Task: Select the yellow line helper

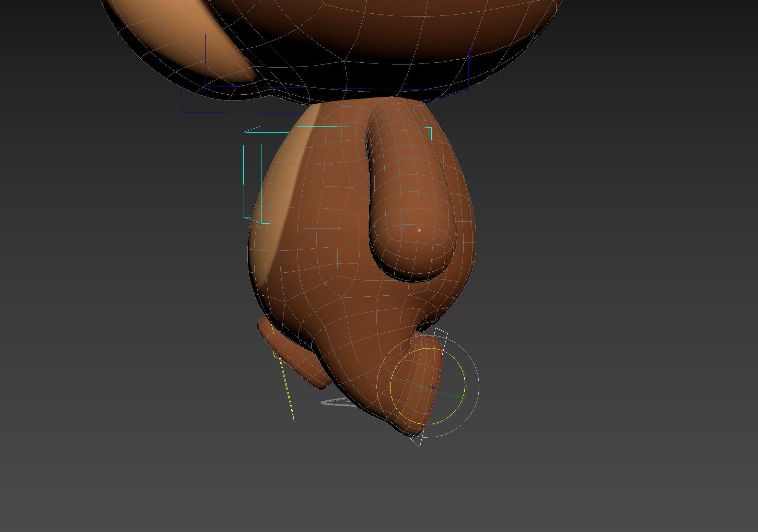Action: [x=287, y=389]
